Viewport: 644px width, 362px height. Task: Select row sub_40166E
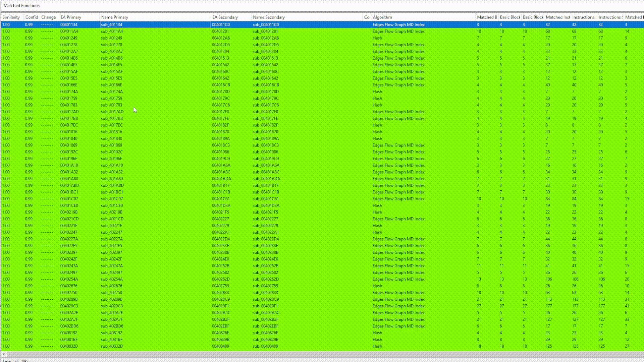pyautogui.click(x=322, y=85)
